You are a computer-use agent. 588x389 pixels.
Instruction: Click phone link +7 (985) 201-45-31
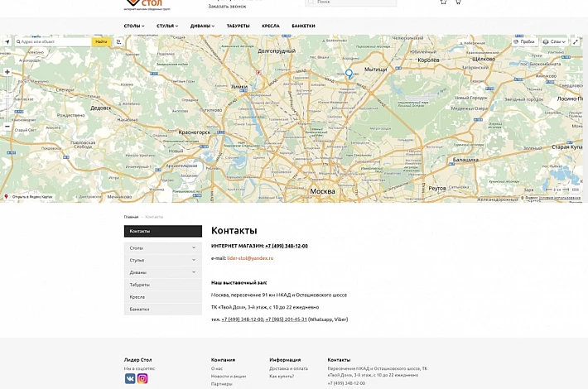(x=286, y=319)
